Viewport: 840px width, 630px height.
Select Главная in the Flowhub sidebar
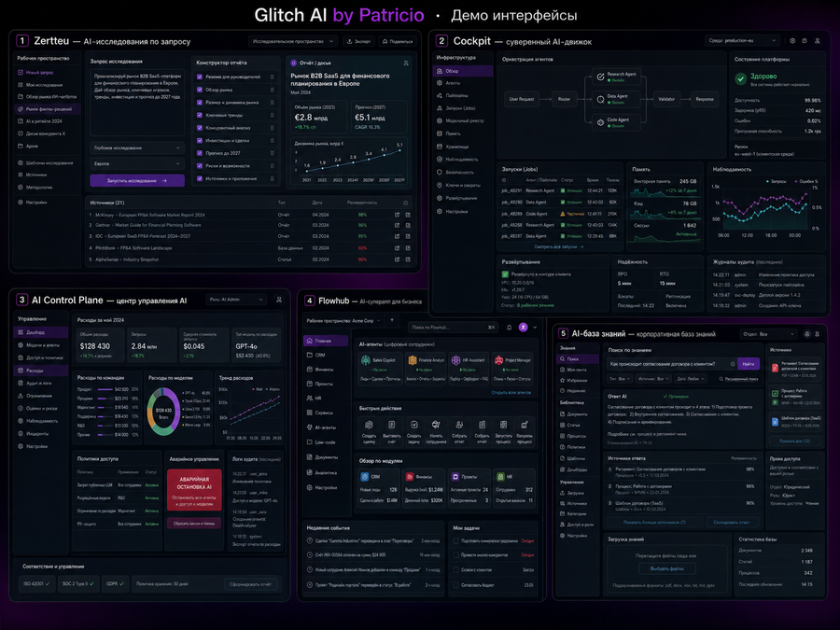pyautogui.click(x=326, y=341)
